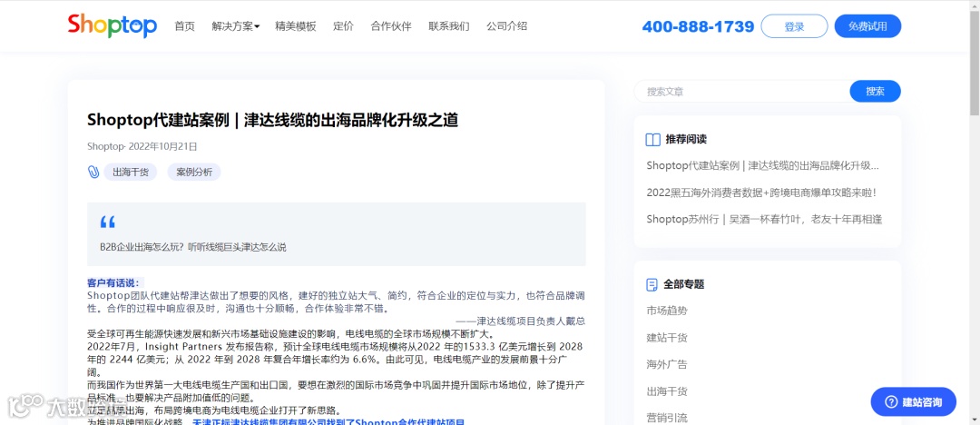Select the 出海干货 tag
Viewport: 980px width, 425px height.
click(x=131, y=173)
